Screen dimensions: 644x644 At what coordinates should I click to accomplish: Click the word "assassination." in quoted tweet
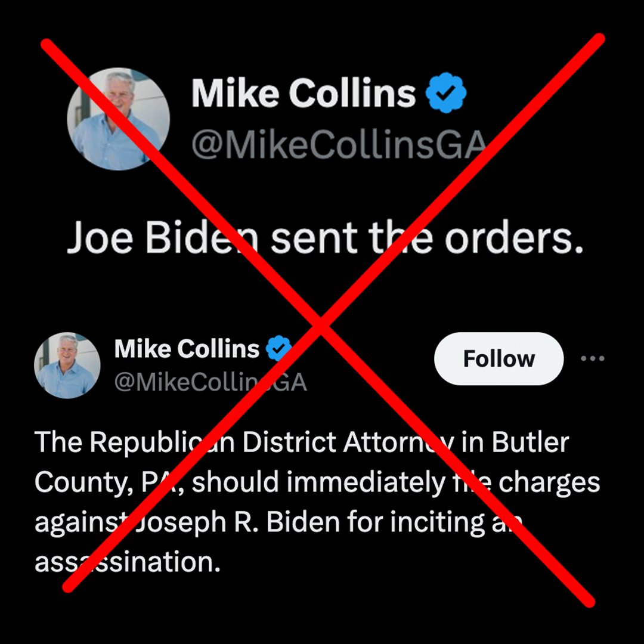pyautogui.click(x=128, y=562)
